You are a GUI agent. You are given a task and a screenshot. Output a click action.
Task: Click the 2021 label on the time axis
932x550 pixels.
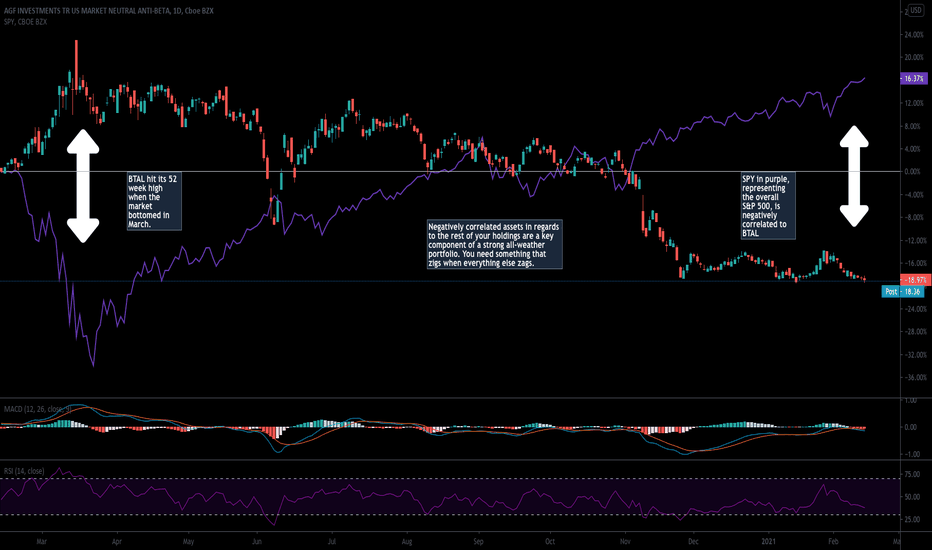point(769,542)
